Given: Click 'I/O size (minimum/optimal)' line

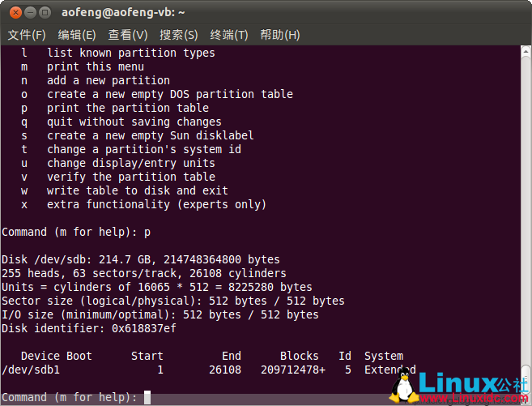Looking at the screenshot, I should (x=160, y=314).
